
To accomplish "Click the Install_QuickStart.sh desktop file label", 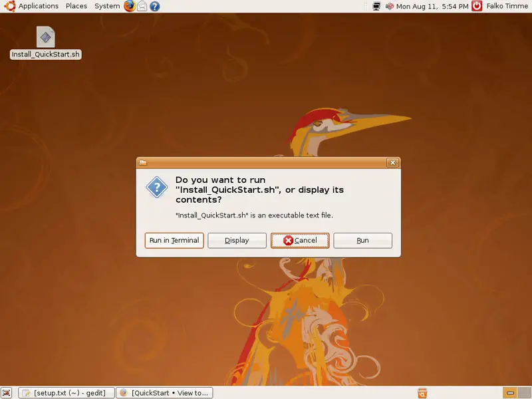I will (45, 55).
